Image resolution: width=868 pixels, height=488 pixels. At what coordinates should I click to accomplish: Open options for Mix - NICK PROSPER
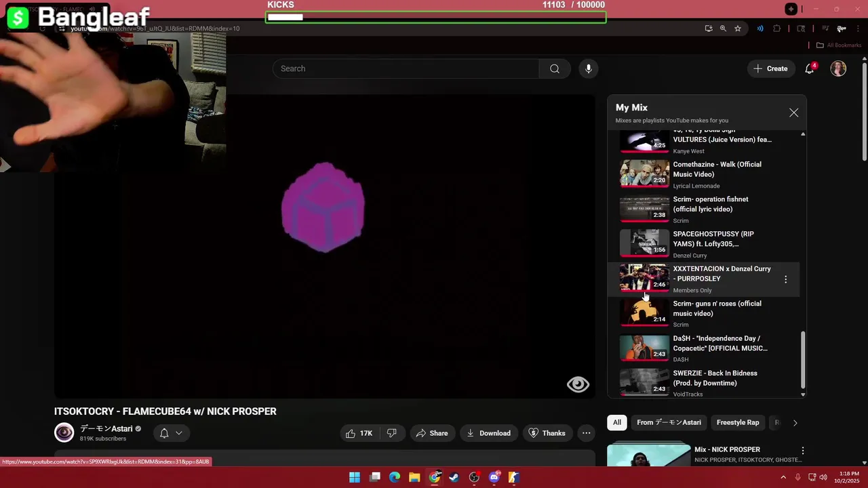pyautogui.click(x=803, y=451)
